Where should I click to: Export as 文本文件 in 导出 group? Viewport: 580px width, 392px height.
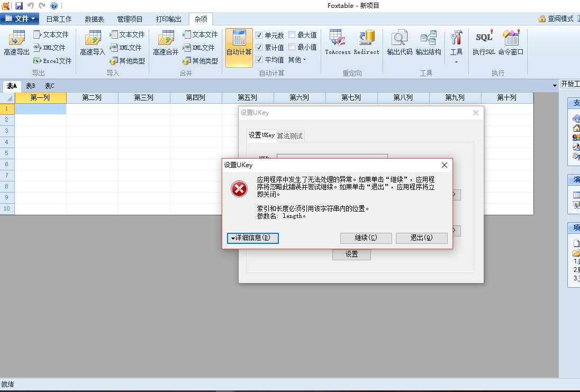click(51, 34)
